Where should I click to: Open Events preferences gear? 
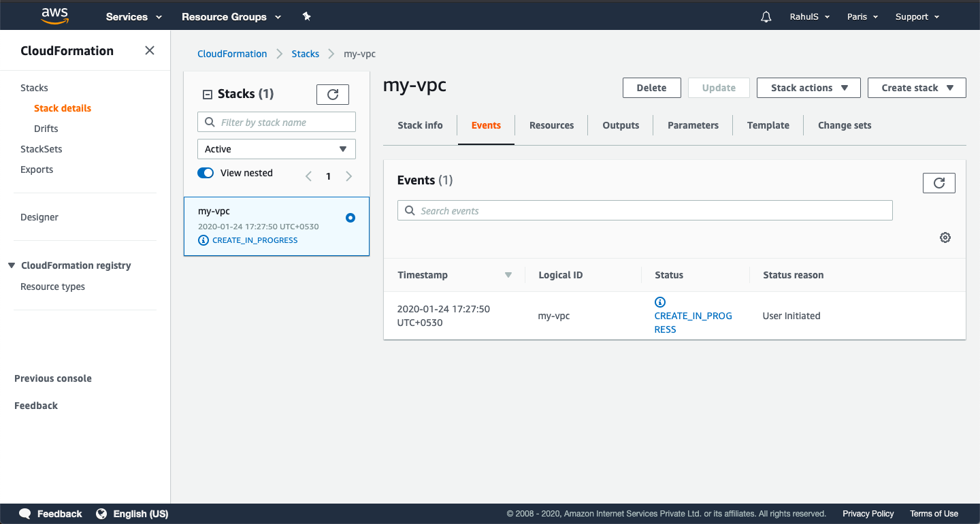click(945, 238)
